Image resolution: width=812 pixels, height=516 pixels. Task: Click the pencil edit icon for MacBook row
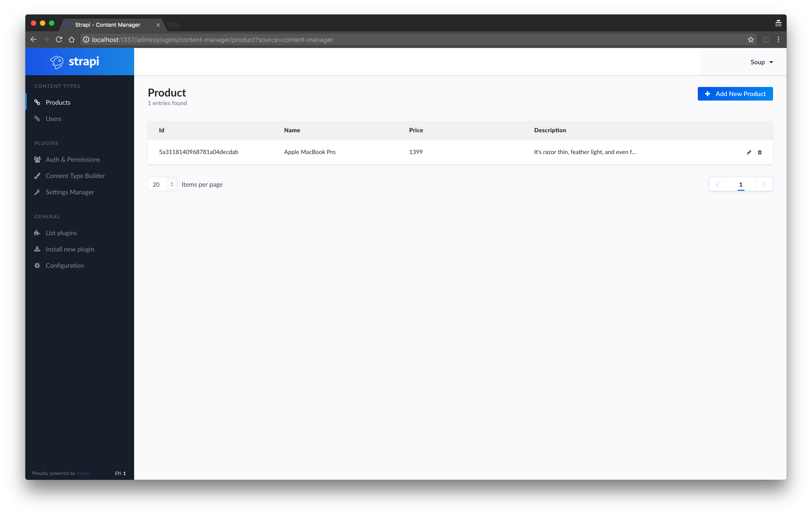click(x=749, y=152)
